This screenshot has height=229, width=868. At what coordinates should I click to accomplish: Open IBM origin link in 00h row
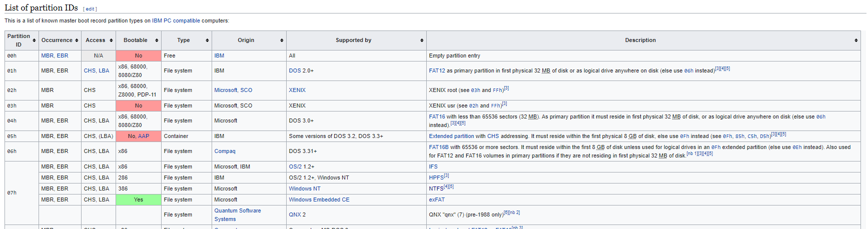219,55
